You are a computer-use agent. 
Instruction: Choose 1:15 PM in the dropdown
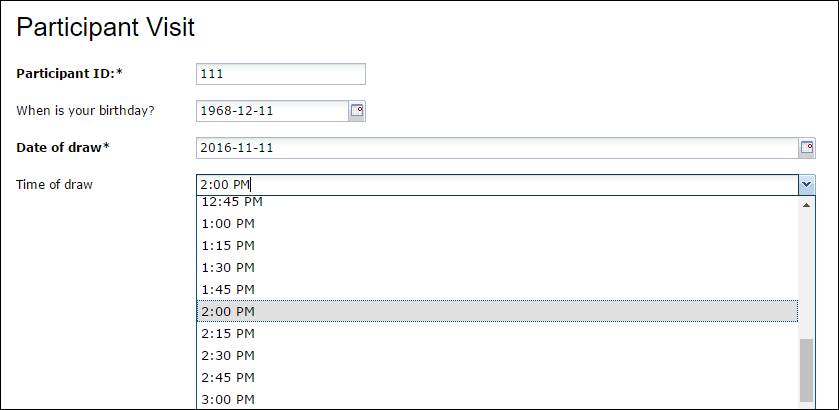click(x=497, y=246)
